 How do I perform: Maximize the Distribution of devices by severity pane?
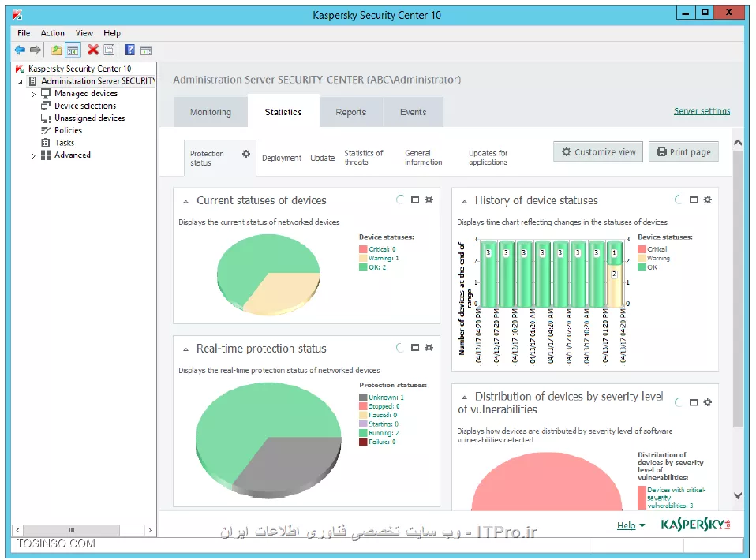(694, 402)
